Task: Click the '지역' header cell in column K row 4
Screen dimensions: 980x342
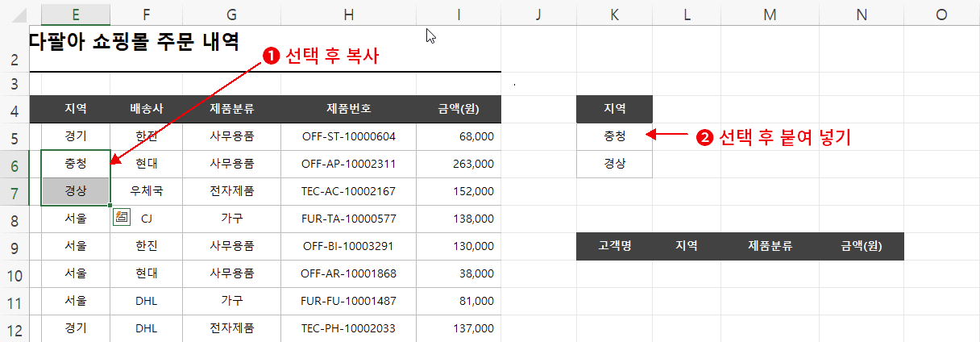Action: click(614, 109)
